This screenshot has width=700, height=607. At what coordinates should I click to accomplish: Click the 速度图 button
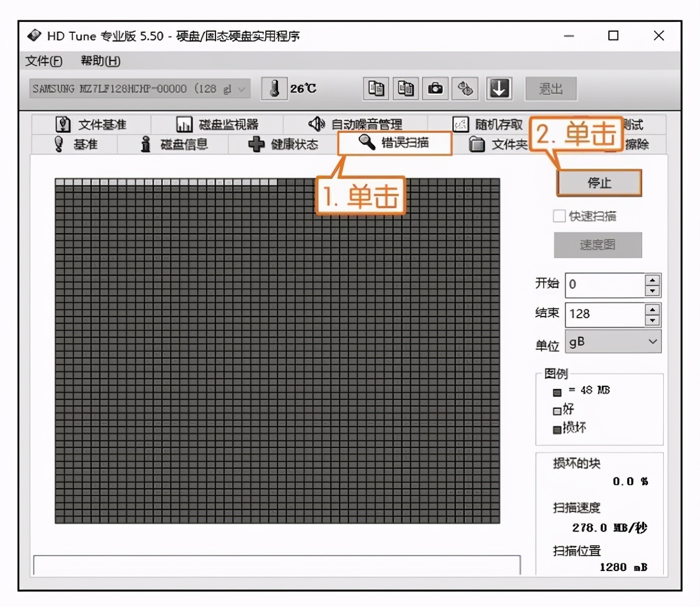(x=598, y=245)
